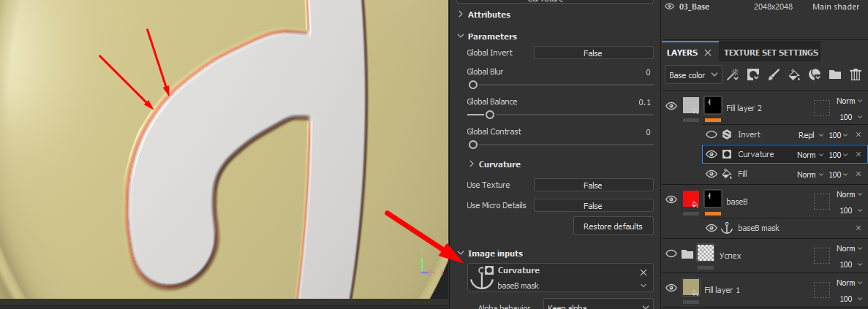Click the Fill effect bucket icon
Viewport: 868px width, 309px height.
tap(727, 174)
